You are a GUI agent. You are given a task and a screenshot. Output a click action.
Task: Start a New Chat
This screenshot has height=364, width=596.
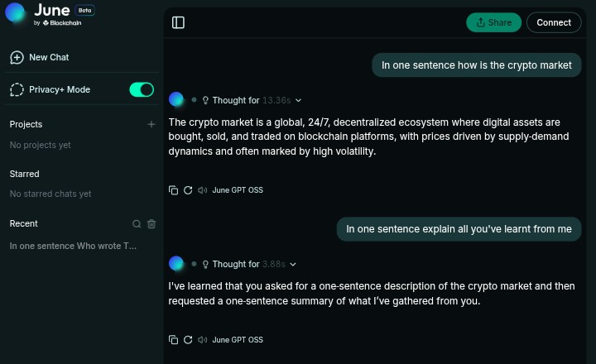click(40, 57)
